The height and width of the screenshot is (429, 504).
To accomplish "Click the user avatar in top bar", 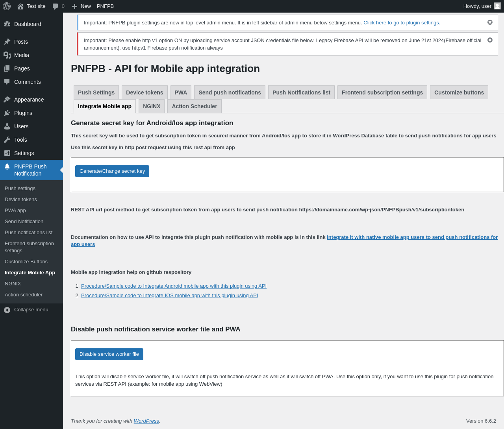I will click(497, 6).
